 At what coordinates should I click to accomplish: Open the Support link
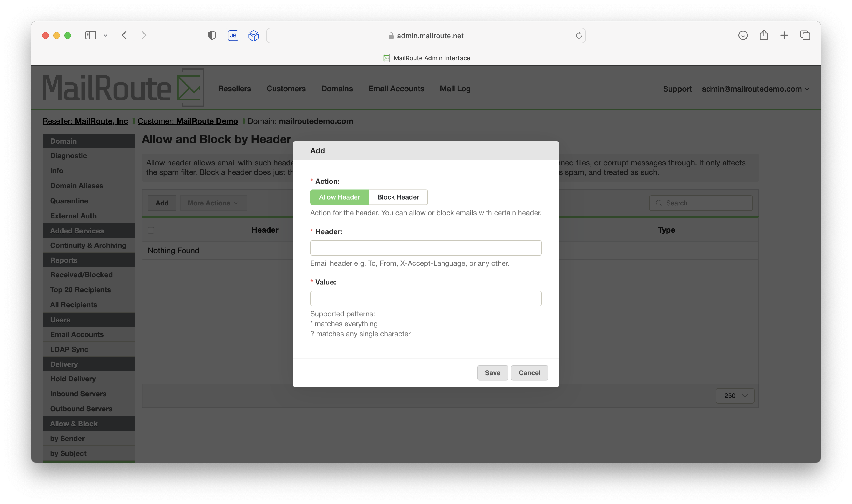(677, 89)
